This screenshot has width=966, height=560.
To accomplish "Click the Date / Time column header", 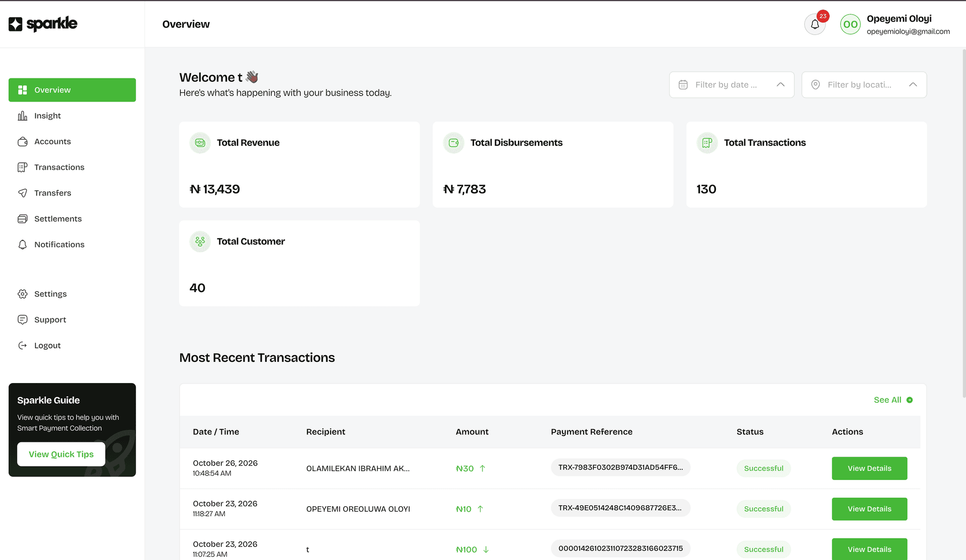I will (x=216, y=432).
